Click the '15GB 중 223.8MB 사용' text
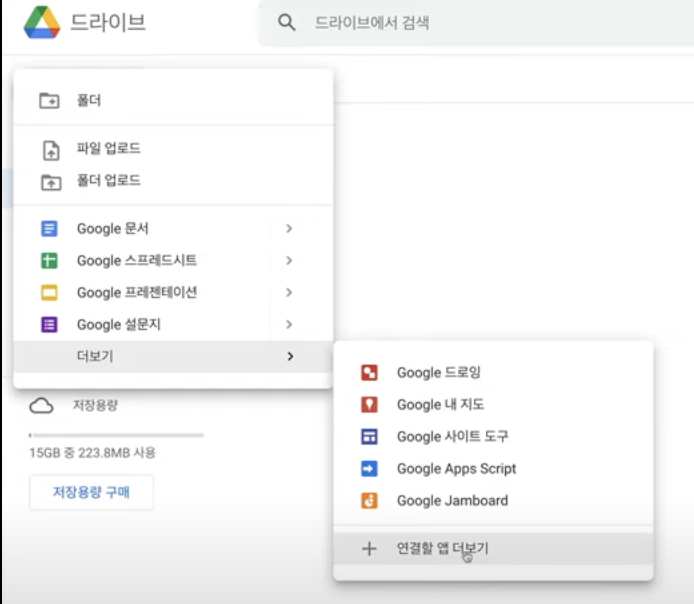This screenshot has height=604, width=694. 93,453
